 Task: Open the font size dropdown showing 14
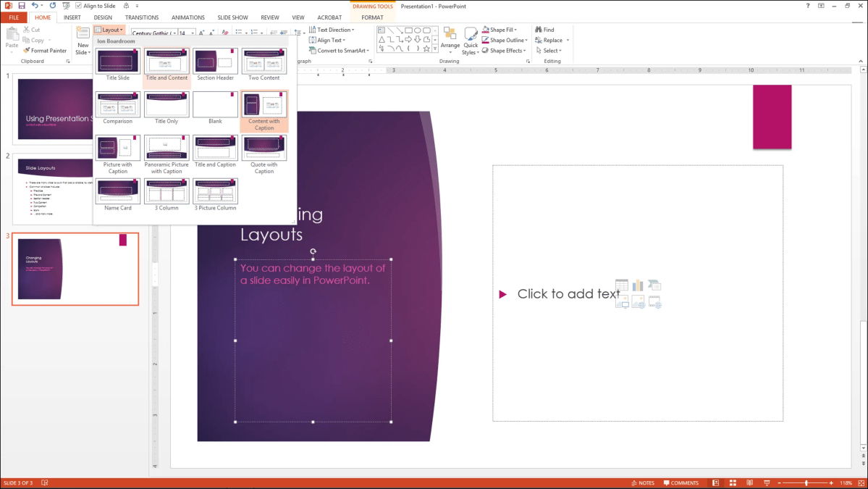[193, 33]
